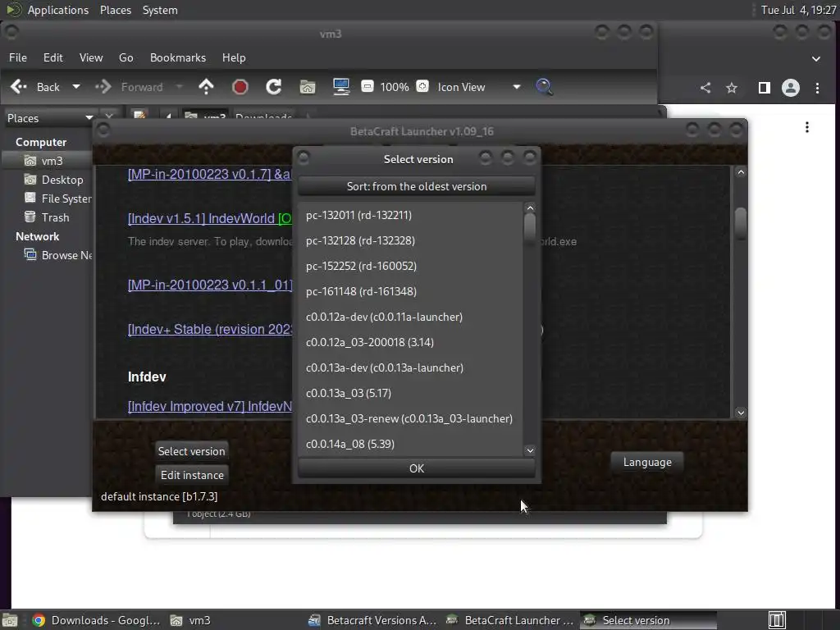Open the Home folder toolbar icon

308,87
